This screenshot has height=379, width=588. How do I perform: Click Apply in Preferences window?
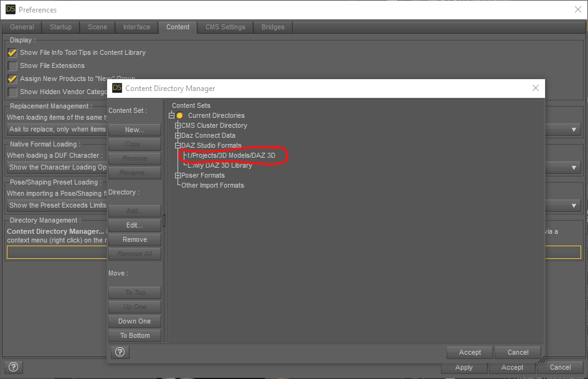pyautogui.click(x=464, y=367)
